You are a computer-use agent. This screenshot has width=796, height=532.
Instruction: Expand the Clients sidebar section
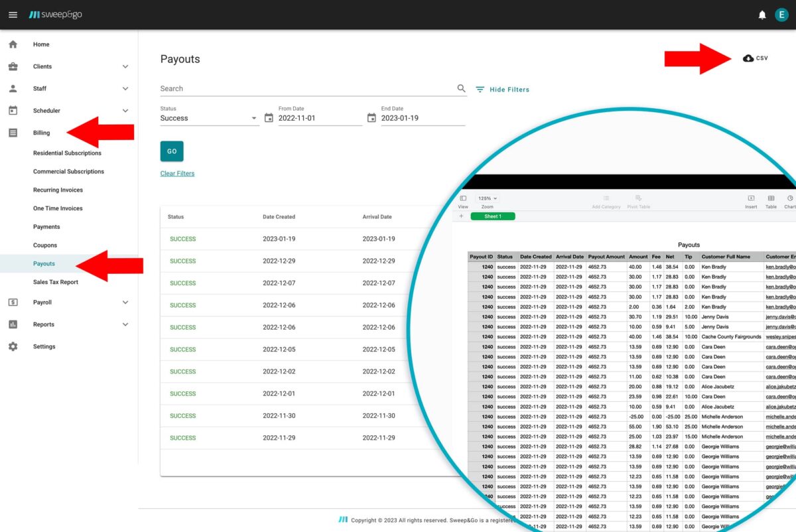[x=125, y=66]
